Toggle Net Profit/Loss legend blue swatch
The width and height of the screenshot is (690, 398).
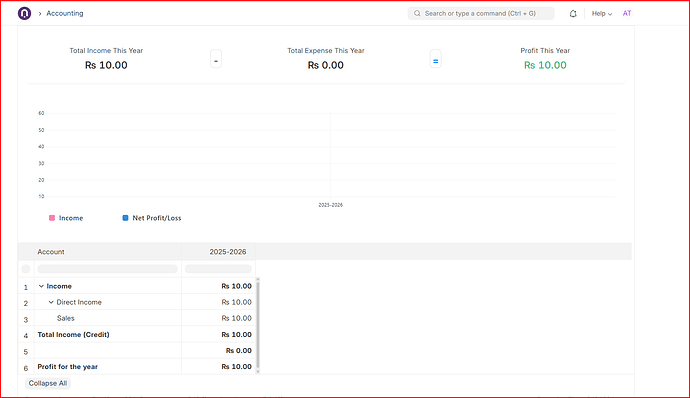point(125,218)
